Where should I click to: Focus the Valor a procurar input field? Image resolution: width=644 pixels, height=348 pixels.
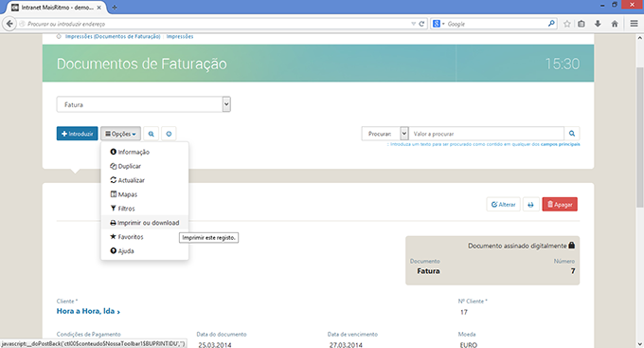pyautogui.click(x=486, y=134)
